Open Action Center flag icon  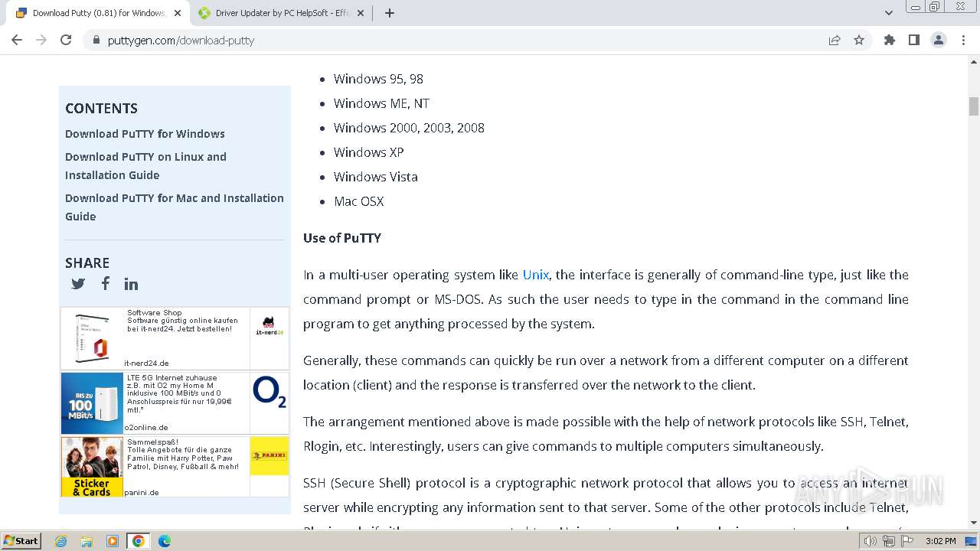tap(907, 541)
